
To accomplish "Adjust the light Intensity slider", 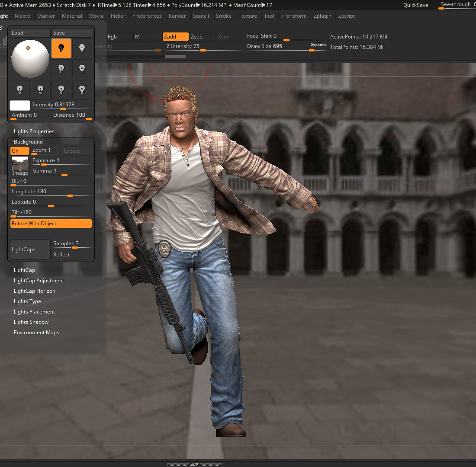I will tap(61, 106).
